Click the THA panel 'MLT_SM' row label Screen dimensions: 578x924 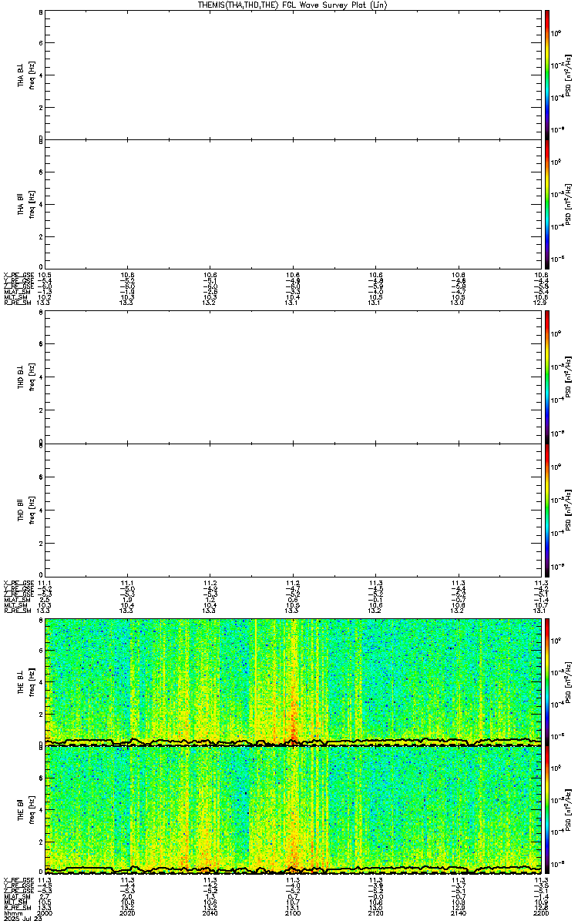[16, 297]
